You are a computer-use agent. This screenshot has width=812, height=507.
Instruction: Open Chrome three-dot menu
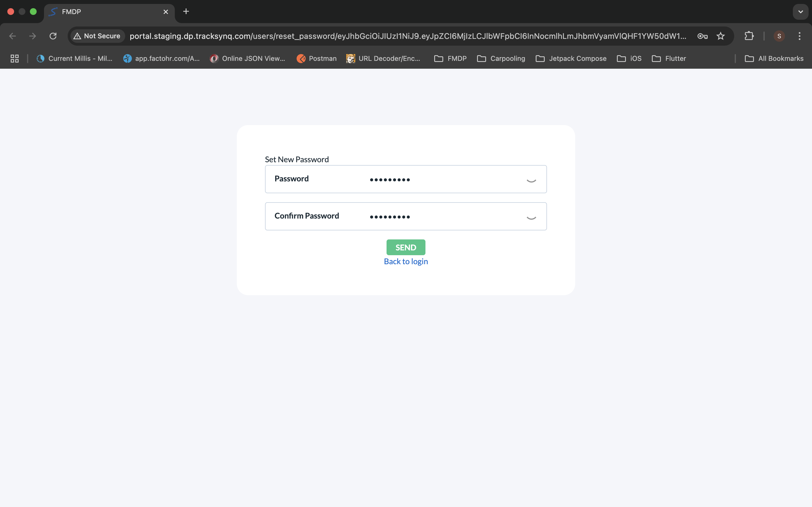pyautogui.click(x=800, y=36)
